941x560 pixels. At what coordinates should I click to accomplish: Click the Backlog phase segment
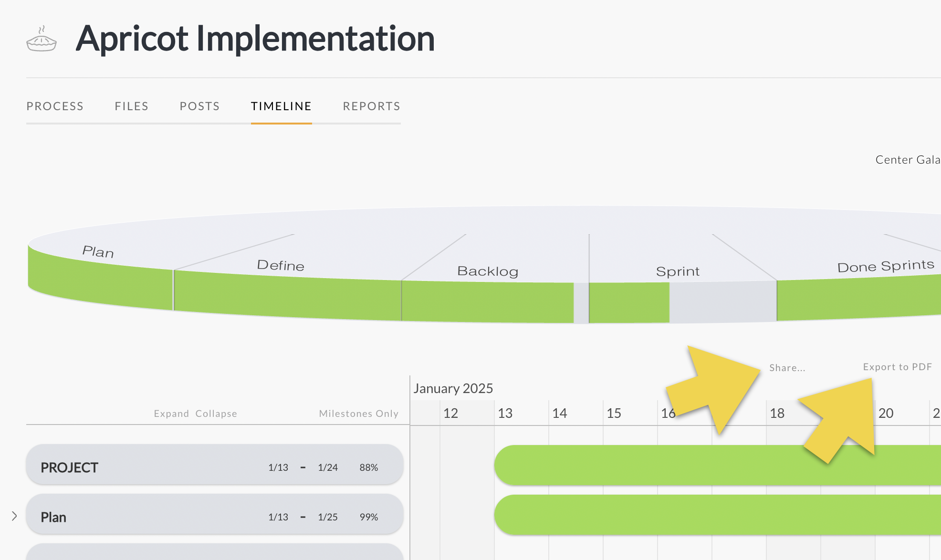click(x=487, y=301)
